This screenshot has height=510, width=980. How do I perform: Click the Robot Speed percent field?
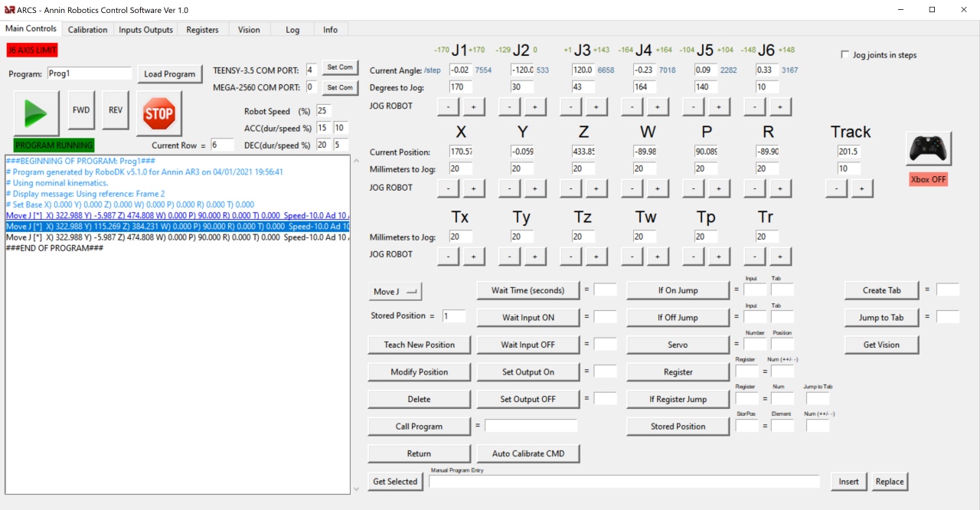click(323, 111)
